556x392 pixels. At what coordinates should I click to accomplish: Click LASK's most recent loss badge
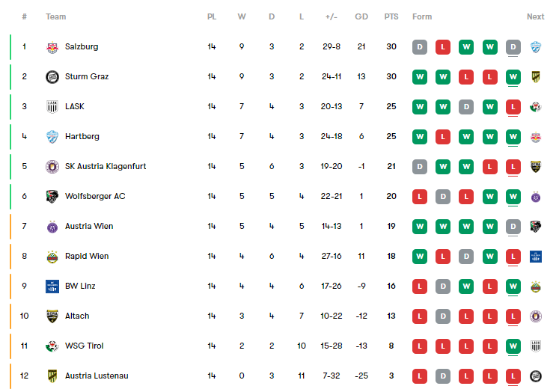tap(513, 107)
